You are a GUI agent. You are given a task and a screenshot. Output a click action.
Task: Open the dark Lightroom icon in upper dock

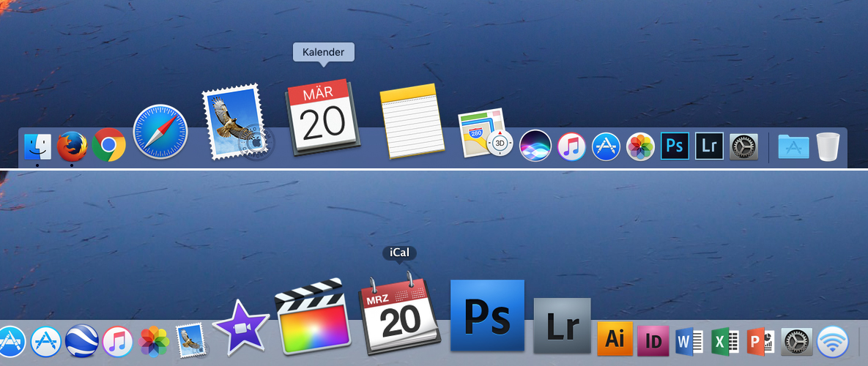pyautogui.click(x=709, y=146)
